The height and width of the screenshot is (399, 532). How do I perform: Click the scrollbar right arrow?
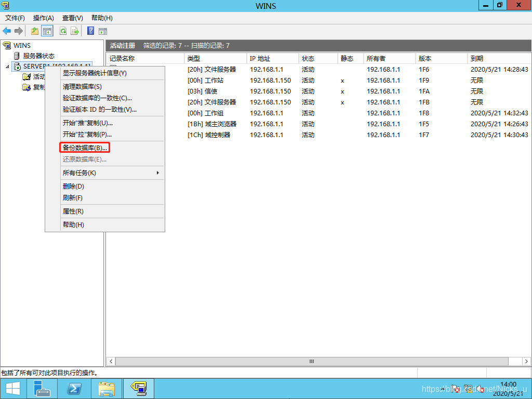click(527, 362)
